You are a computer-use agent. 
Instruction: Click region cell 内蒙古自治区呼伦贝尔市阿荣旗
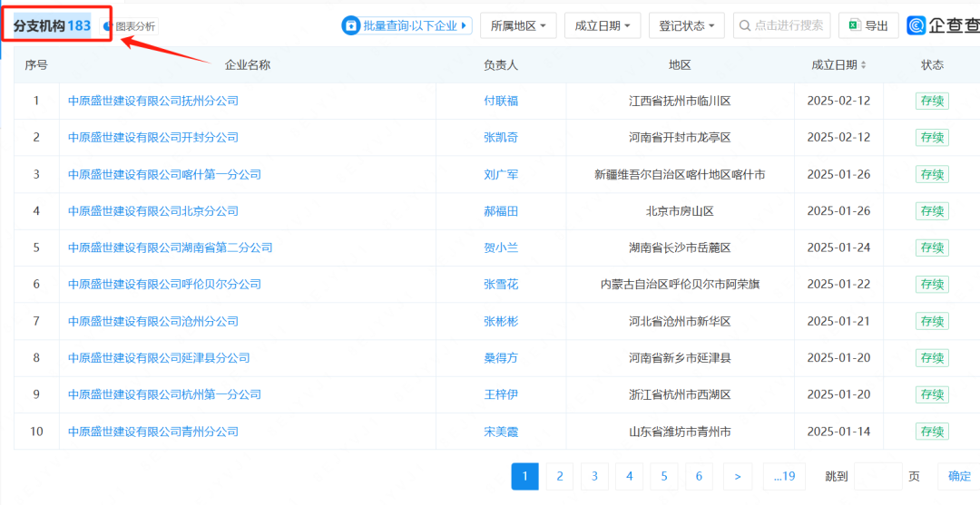pos(680,284)
